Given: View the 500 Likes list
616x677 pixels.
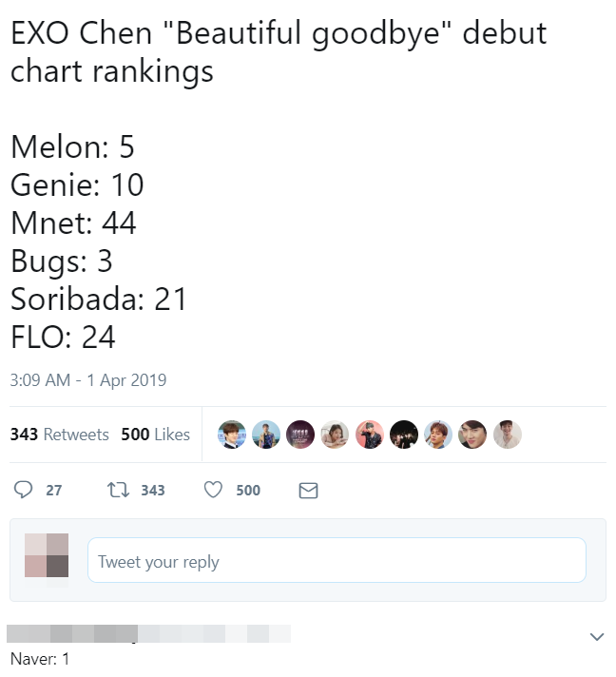Looking at the screenshot, I should click(x=155, y=435).
